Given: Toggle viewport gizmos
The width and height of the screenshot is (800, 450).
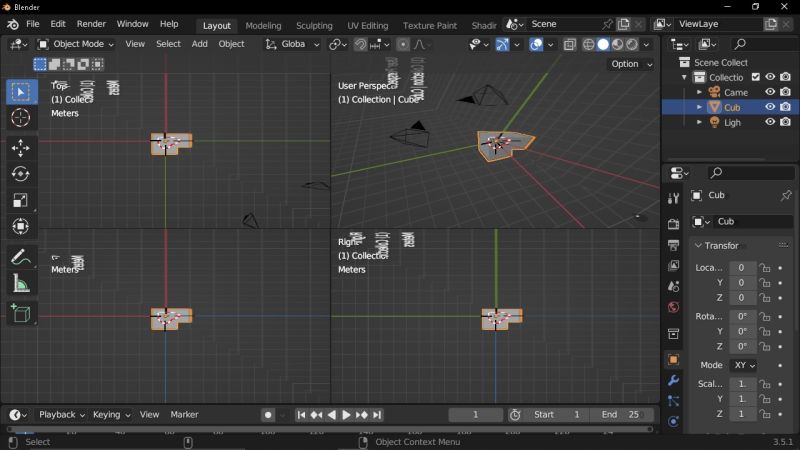Looking at the screenshot, I should [x=503, y=44].
